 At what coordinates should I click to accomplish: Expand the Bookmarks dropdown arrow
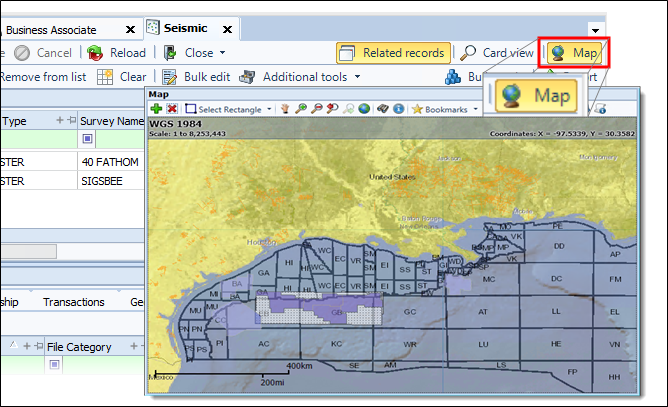click(x=475, y=109)
